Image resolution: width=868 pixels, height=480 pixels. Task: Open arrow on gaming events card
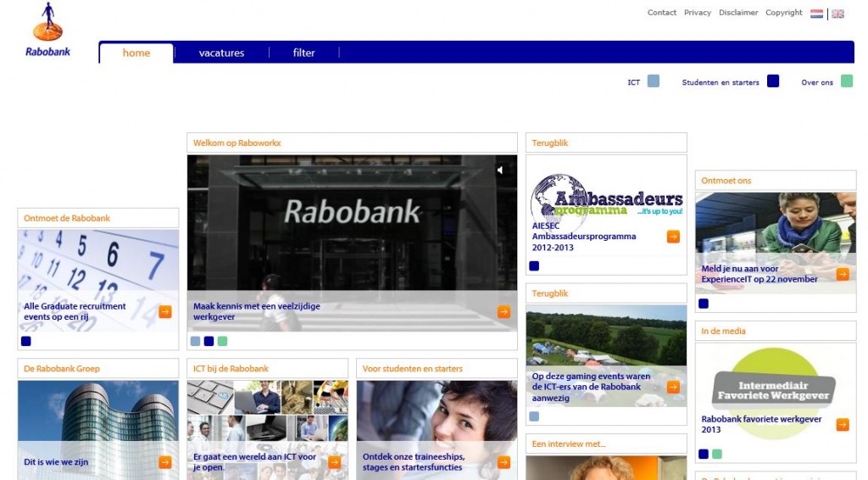pos(673,387)
